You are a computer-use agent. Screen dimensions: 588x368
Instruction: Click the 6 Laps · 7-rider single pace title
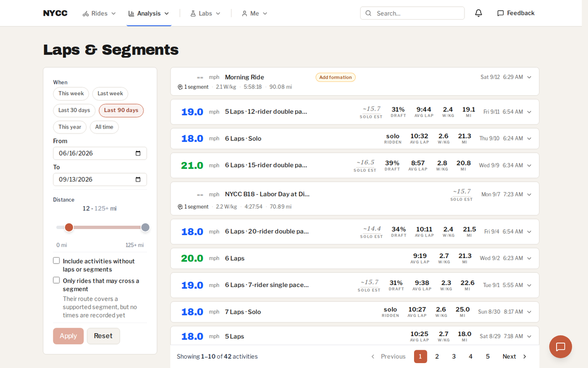(267, 285)
